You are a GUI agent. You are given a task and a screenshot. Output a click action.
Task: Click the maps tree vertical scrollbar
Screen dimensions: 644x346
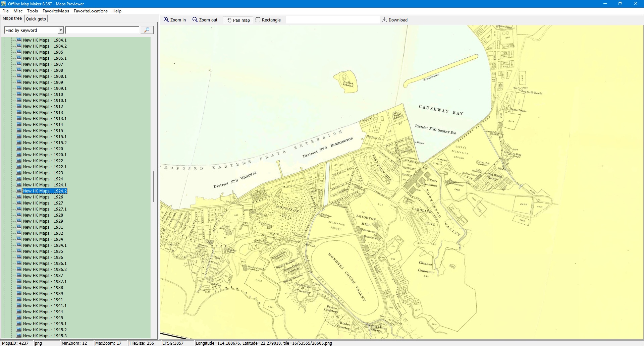tap(154, 186)
